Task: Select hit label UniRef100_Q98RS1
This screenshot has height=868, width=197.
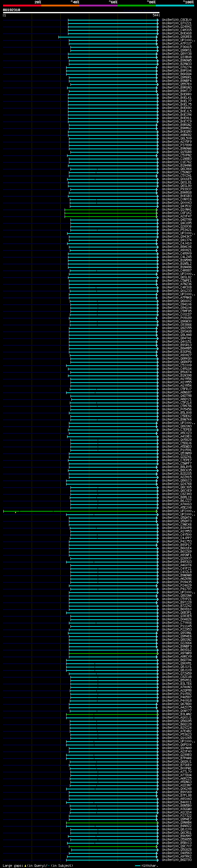Action: (177, 50)
